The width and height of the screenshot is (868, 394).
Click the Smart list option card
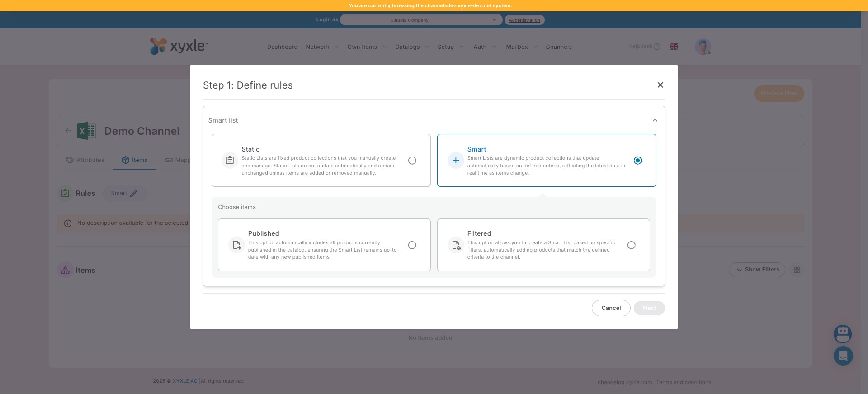(x=546, y=161)
